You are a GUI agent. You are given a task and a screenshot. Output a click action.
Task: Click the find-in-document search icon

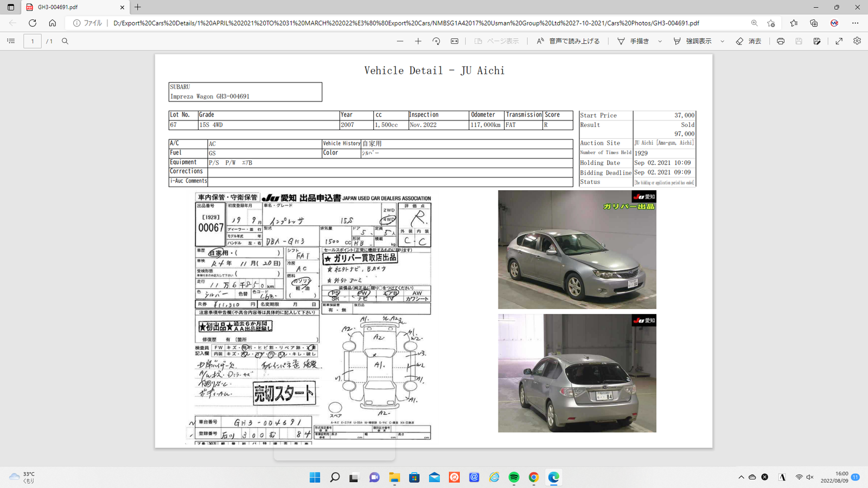(65, 41)
